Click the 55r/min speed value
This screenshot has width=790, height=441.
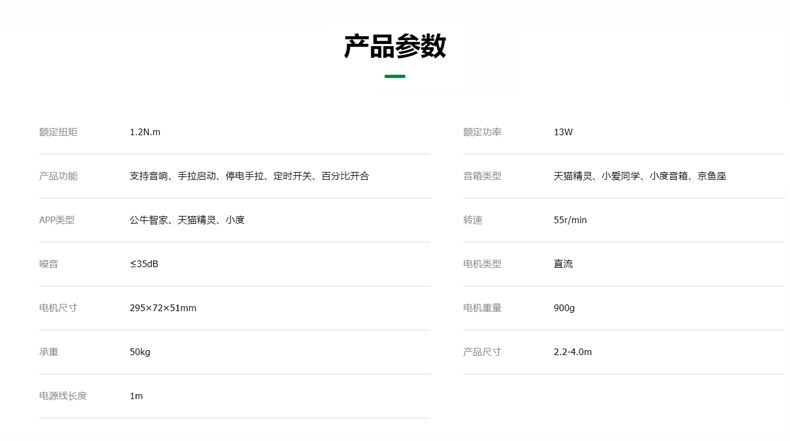(x=570, y=220)
